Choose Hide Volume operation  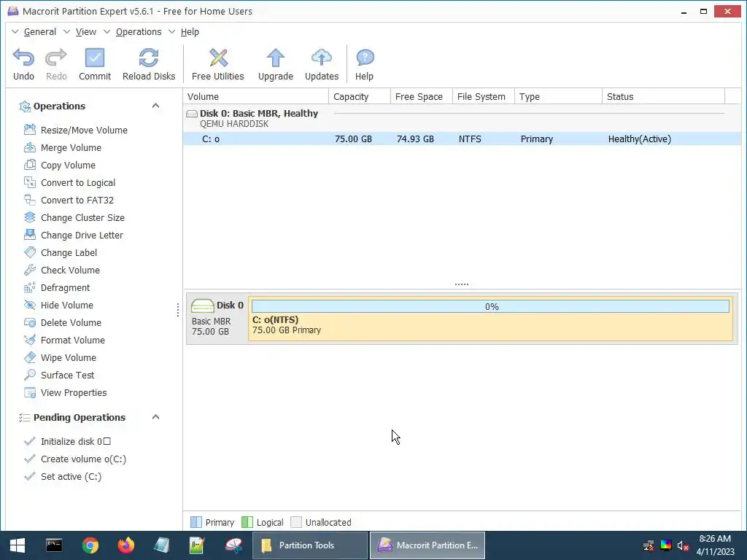66,306
